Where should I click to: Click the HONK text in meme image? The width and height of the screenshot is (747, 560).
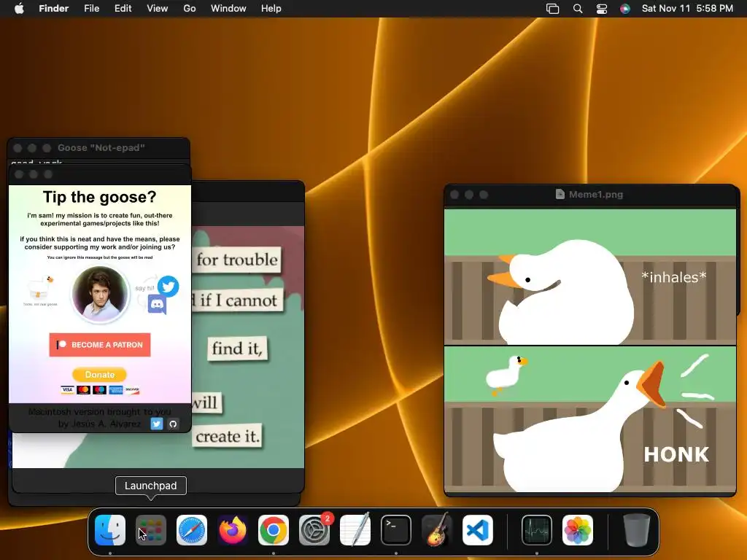click(x=676, y=454)
